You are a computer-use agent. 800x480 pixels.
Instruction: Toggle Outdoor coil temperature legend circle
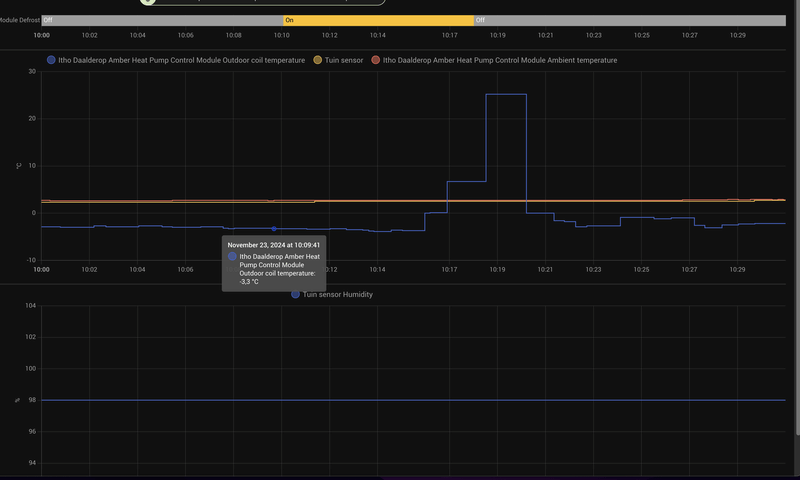pos(52,60)
